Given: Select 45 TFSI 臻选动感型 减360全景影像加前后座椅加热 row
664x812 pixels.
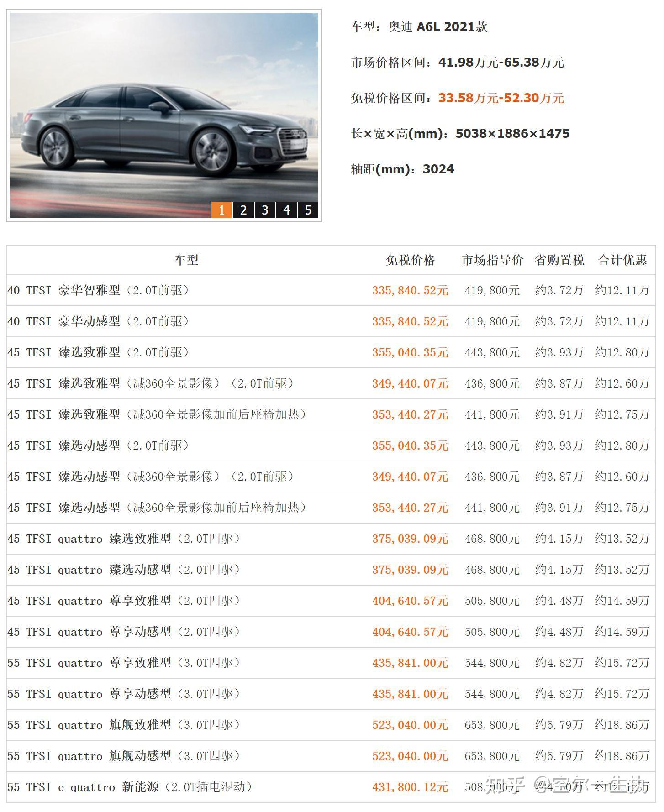Looking at the screenshot, I should [x=157, y=508].
